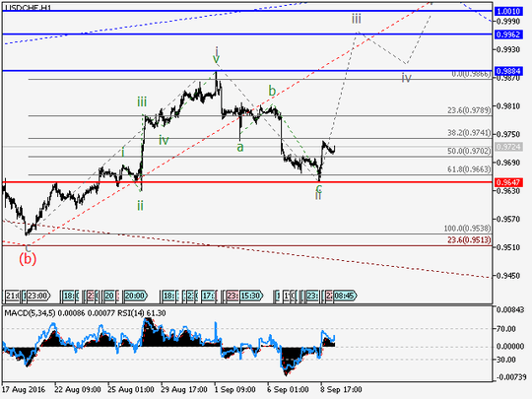532x399 pixels.
Task: Click the 08:45 news event marker
Action: click(345, 296)
